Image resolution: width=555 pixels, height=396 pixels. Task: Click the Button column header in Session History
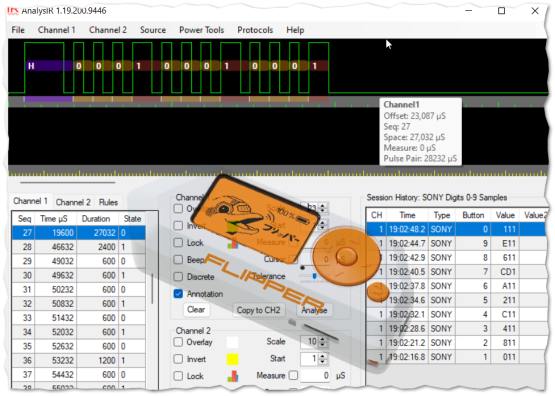point(473,215)
